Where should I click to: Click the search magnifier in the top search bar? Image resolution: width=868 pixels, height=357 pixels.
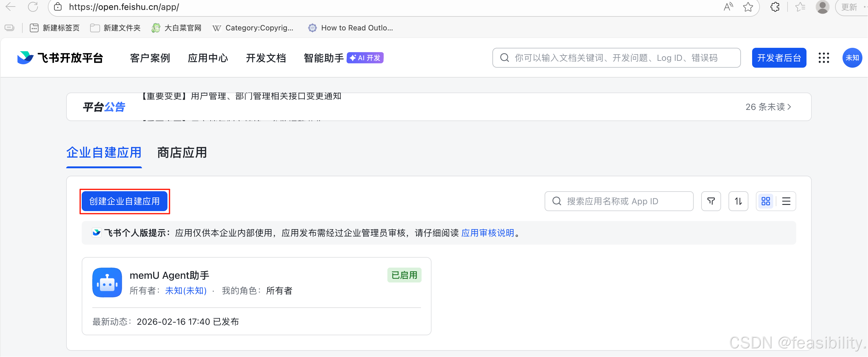tap(504, 58)
